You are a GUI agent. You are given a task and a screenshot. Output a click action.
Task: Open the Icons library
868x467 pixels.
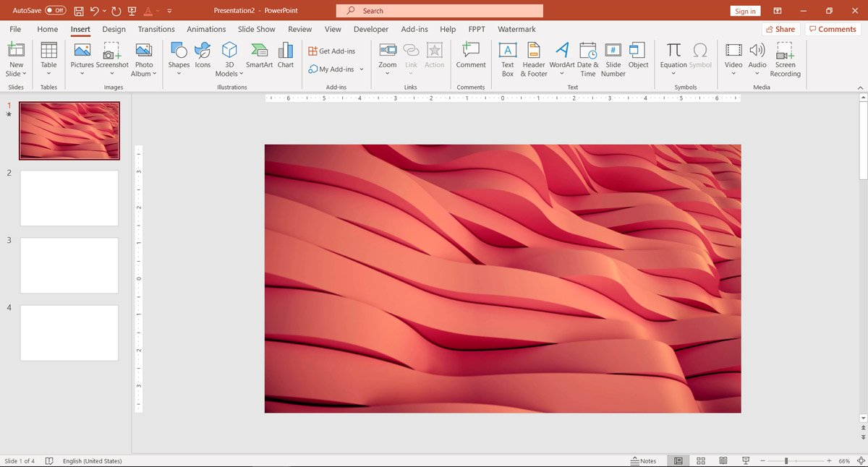[x=203, y=56]
